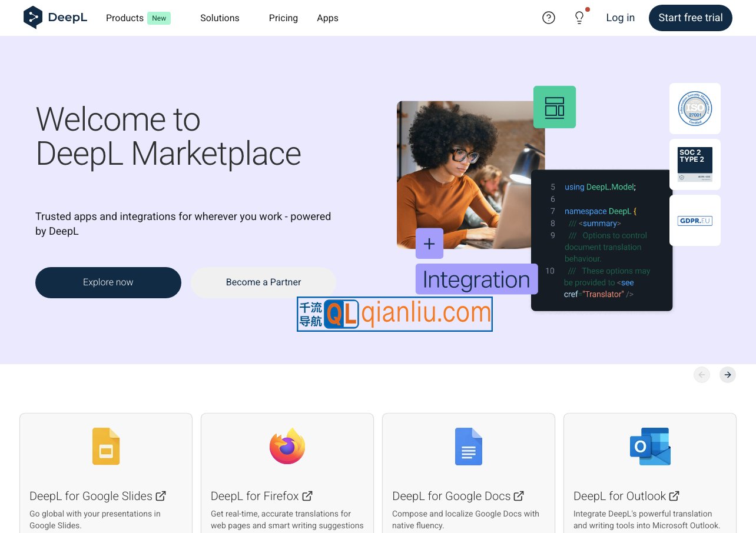Click the ISO 27001 certification badge
The image size is (756, 533).
(x=695, y=108)
